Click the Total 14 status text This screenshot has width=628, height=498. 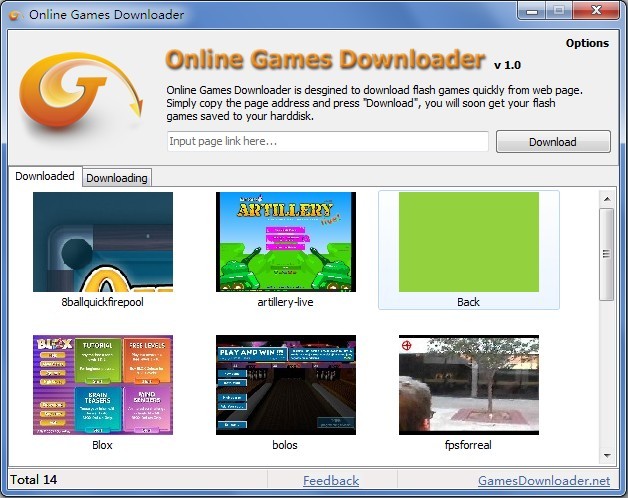pyautogui.click(x=34, y=480)
